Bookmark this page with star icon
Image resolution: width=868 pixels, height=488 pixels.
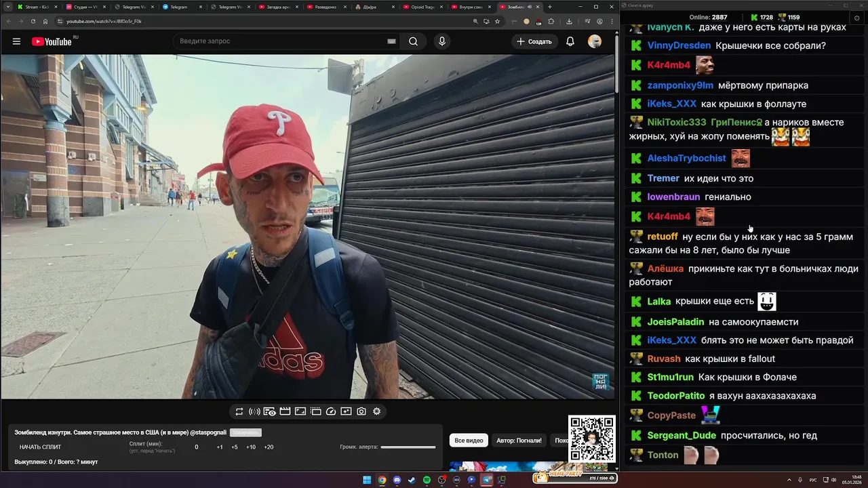(497, 21)
